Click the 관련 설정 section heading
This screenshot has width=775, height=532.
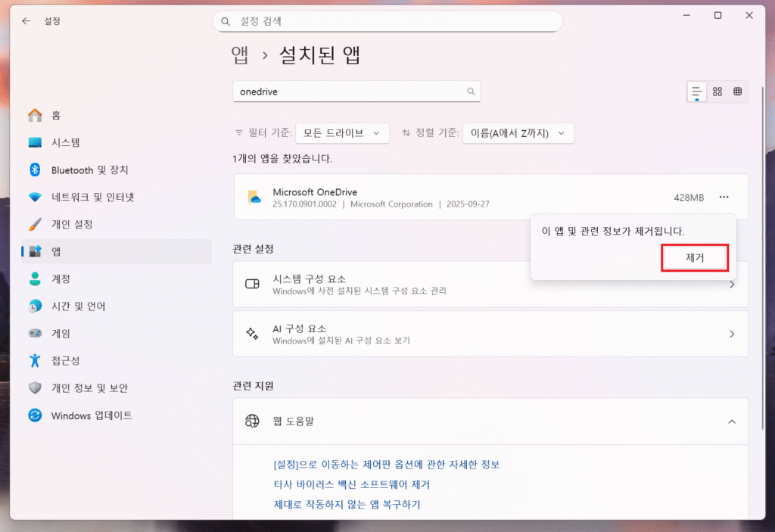(253, 249)
